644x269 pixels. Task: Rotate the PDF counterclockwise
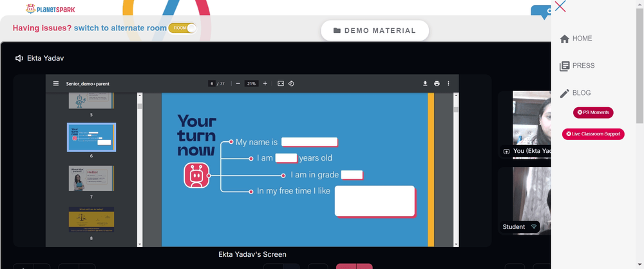click(x=291, y=83)
